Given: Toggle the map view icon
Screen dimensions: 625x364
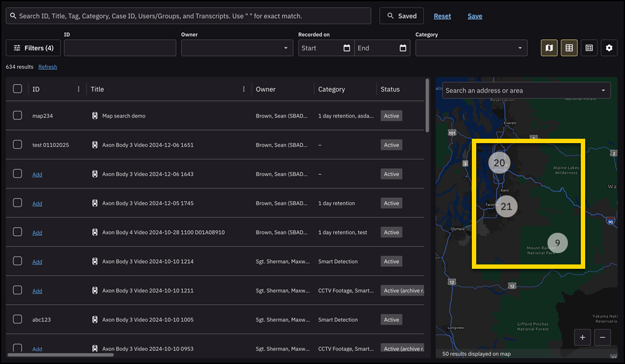Looking at the screenshot, I should (548, 48).
